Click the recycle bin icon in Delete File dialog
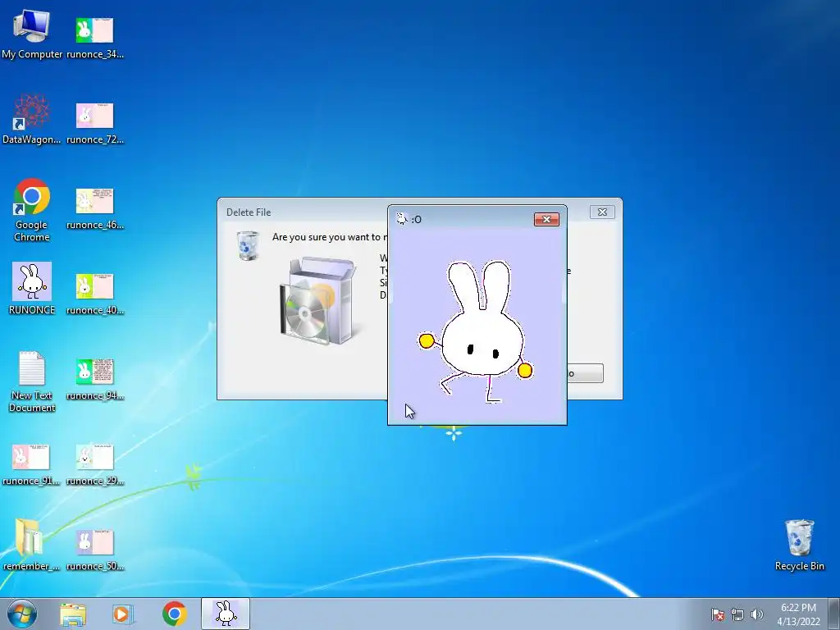The height and width of the screenshot is (630, 840). pos(248,245)
